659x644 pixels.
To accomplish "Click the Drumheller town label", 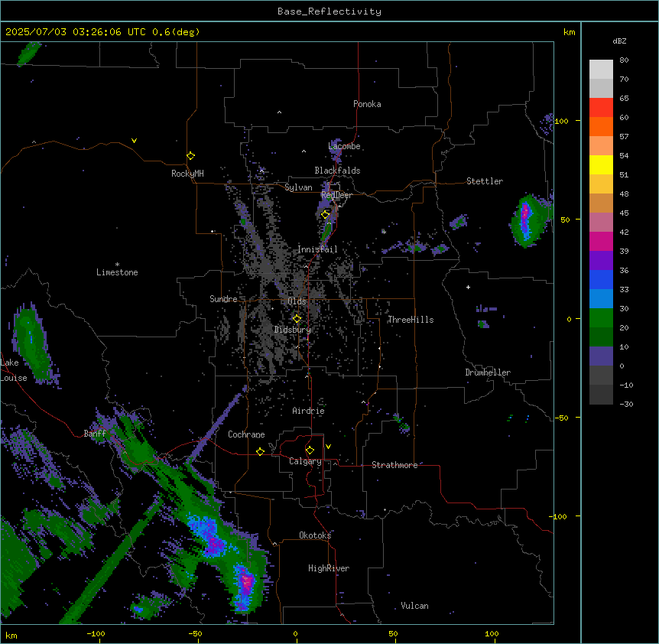I will (x=488, y=372).
